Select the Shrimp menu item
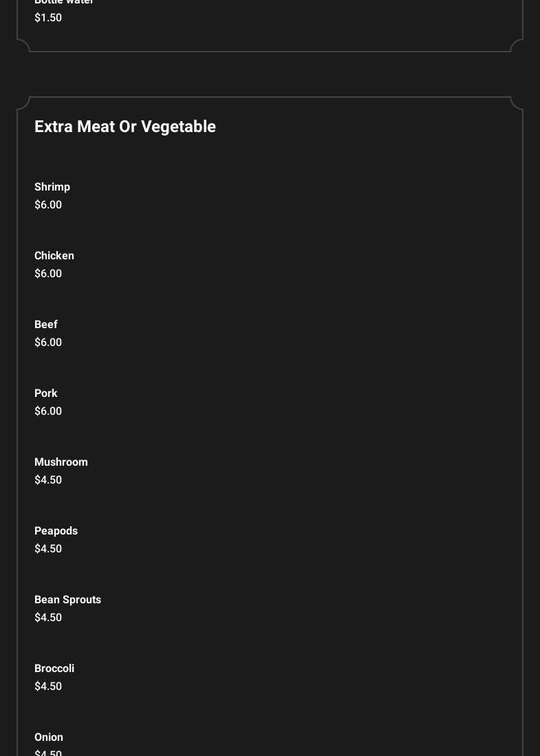Viewport: 540px width, 756px height. [x=52, y=187]
